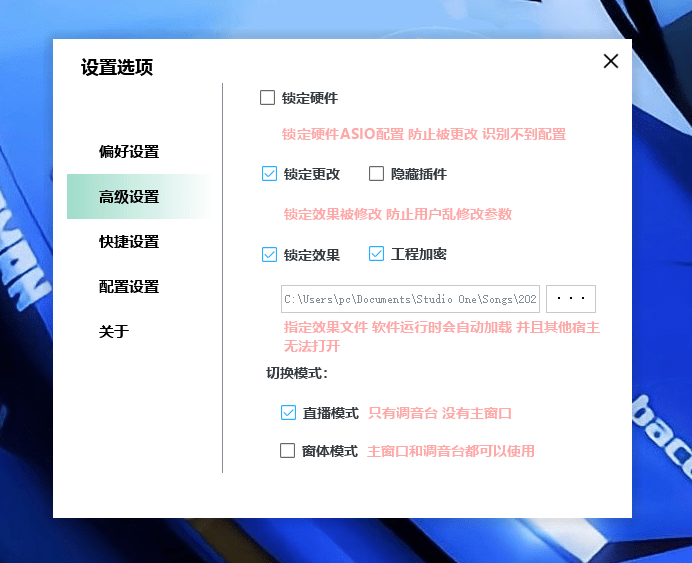This screenshot has height=563, width=692.
Task: Click the 锁定硬件ASIO配置 hint text
Action: point(424,134)
